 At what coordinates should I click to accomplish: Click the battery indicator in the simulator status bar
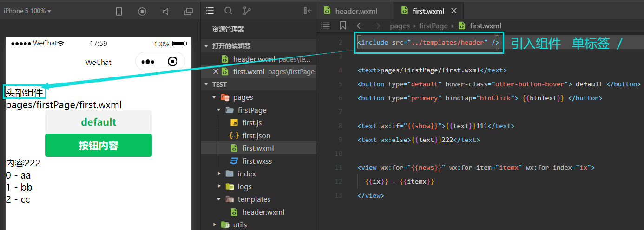179,44
